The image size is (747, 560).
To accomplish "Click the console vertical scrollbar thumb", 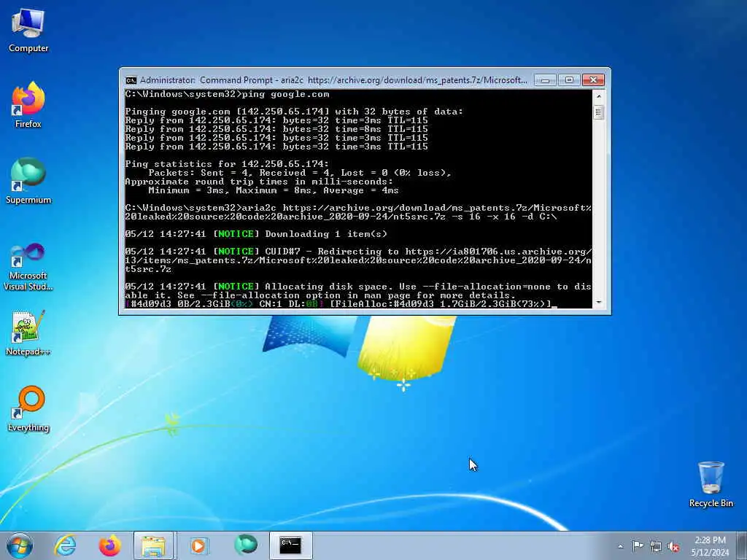I will [x=599, y=113].
